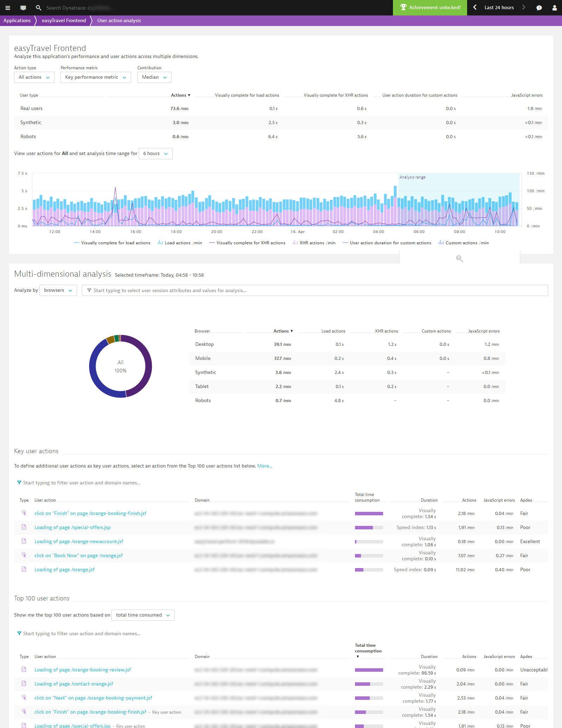The width and height of the screenshot is (562, 728).
Task: Open the Contribution Median dropdown
Action: click(154, 77)
